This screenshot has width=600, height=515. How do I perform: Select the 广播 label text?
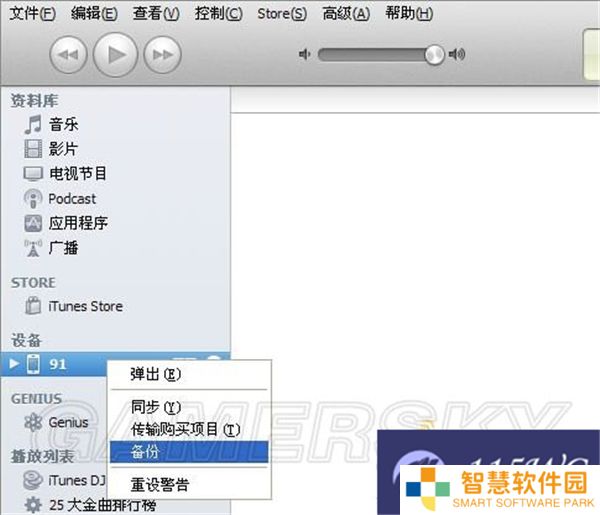coord(64,248)
